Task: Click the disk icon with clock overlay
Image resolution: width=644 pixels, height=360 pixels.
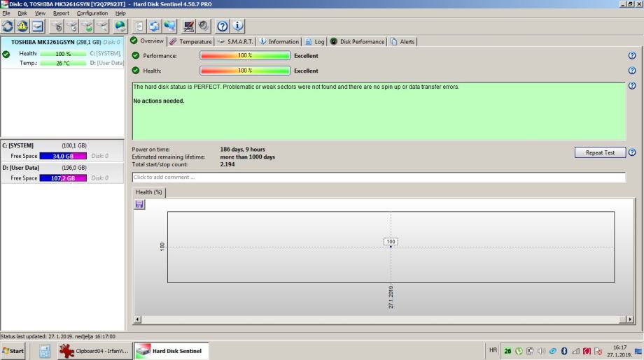Action: 72,27
